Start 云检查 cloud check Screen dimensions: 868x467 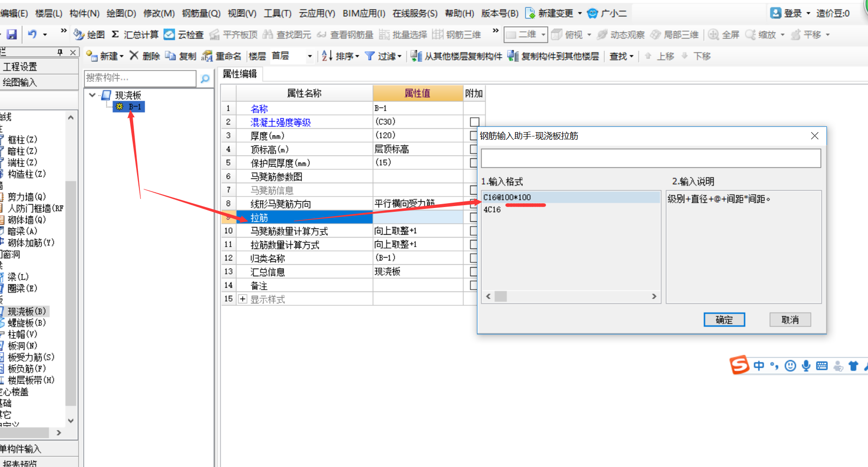[x=184, y=34]
